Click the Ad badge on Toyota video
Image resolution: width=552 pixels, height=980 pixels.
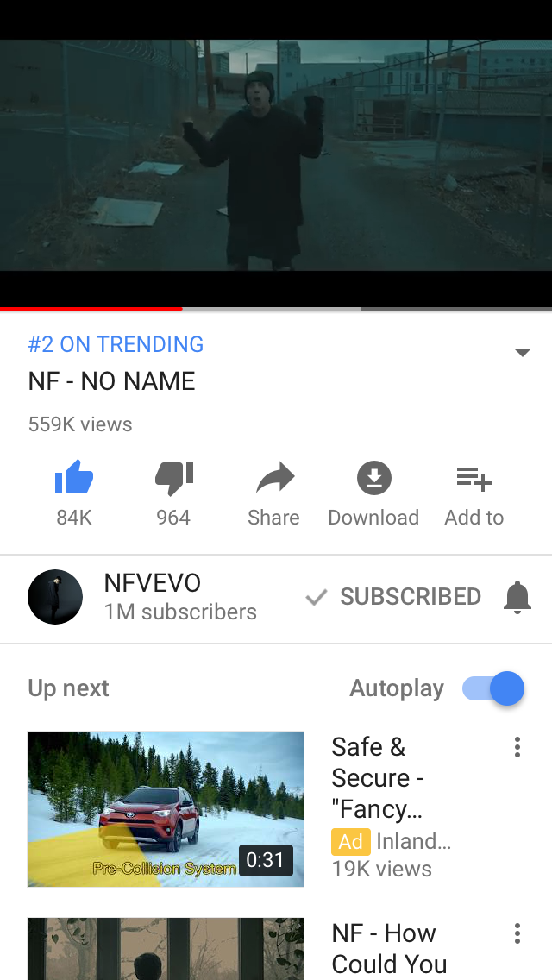(x=351, y=841)
